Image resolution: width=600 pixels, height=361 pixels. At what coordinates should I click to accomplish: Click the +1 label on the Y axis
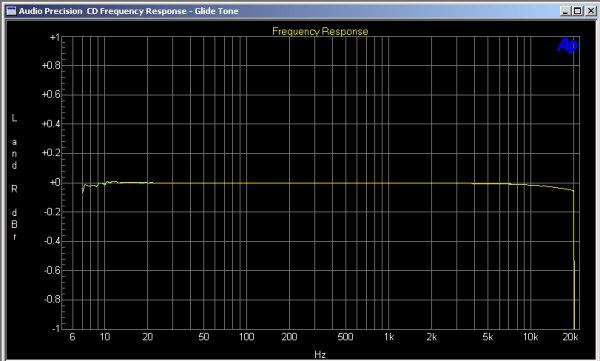[54, 38]
